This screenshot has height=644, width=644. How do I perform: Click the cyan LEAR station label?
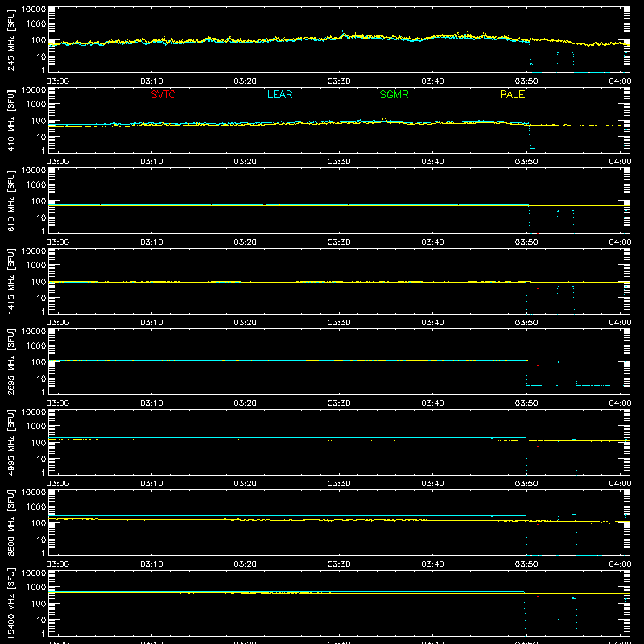click(279, 94)
